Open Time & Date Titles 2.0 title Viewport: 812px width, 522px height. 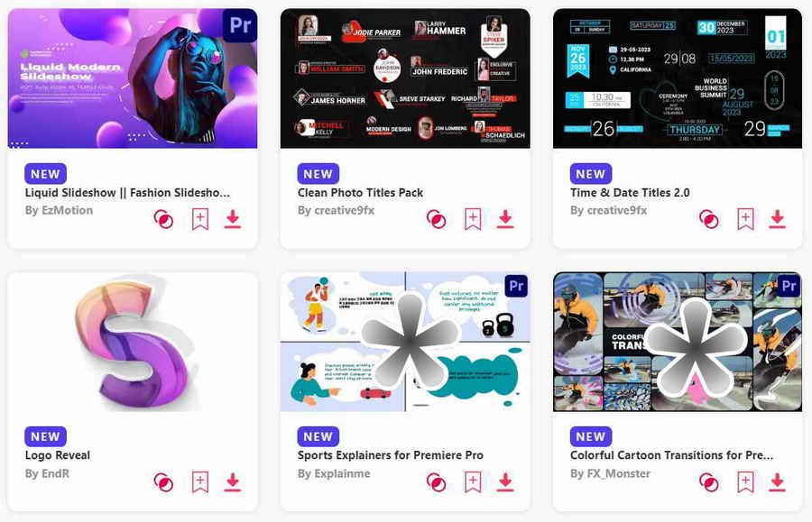coord(630,192)
